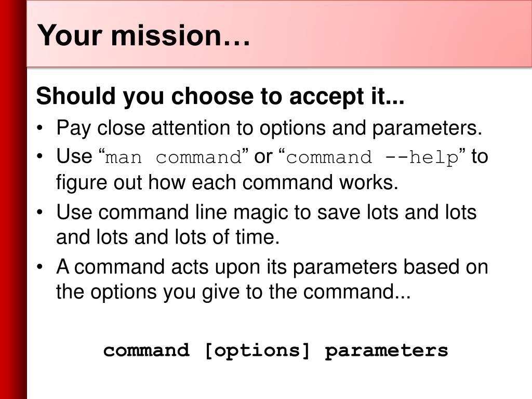The image size is (532, 399).
Task: Click the first bullet point dot
Action: point(40,128)
